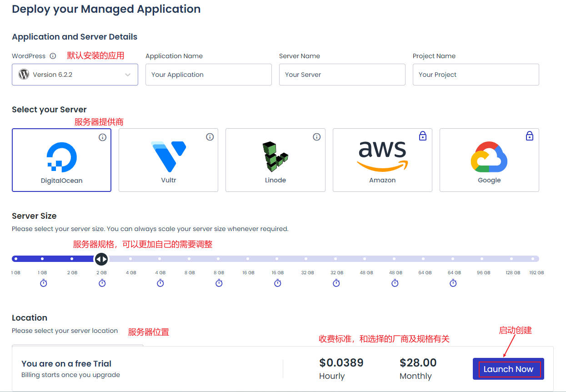Pick the Amazon AWS provider card
This screenshot has width=566, height=392.
[382, 160]
